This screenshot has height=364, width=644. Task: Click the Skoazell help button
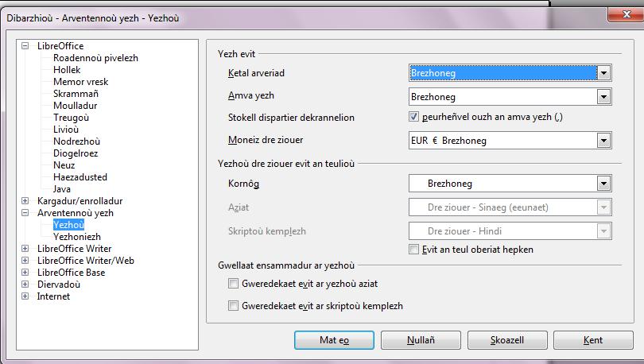(x=506, y=340)
